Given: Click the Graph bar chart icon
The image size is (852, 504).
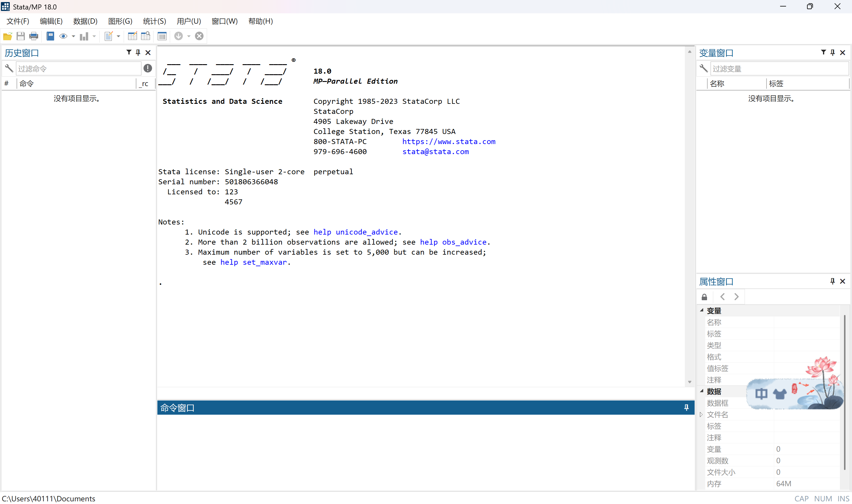Looking at the screenshot, I should (x=84, y=36).
